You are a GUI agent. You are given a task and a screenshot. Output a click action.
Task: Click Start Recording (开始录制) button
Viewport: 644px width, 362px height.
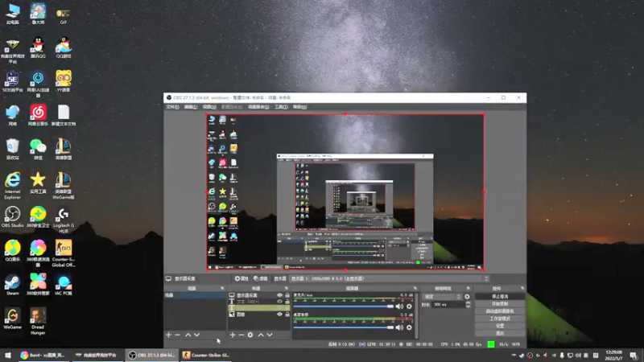pos(500,304)
